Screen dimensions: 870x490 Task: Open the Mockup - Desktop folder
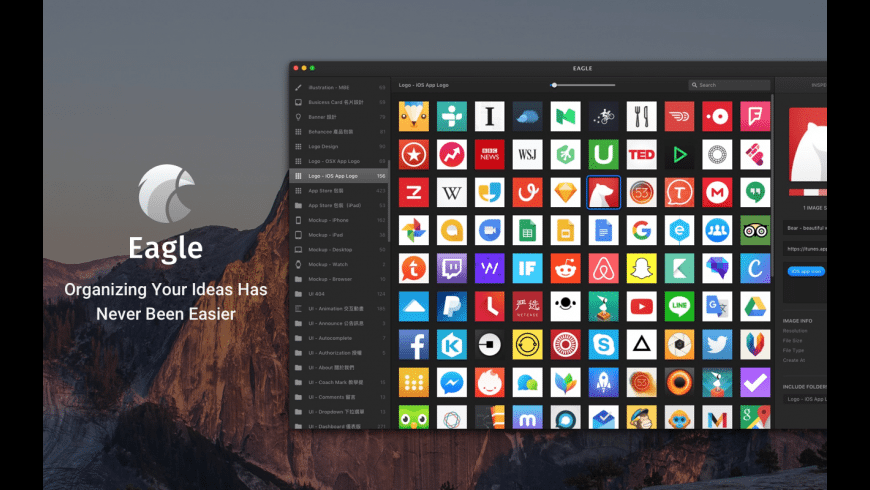(x=339, y=250)
